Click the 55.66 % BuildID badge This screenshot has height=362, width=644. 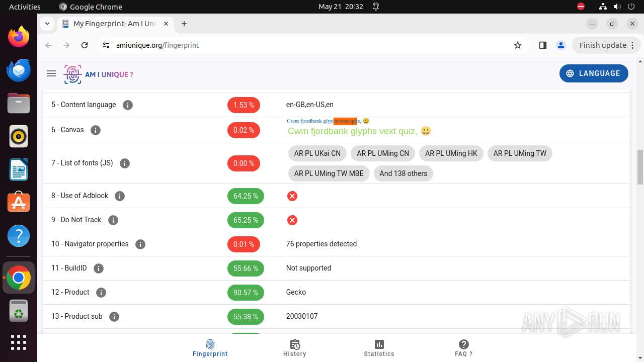click(246, 268)
